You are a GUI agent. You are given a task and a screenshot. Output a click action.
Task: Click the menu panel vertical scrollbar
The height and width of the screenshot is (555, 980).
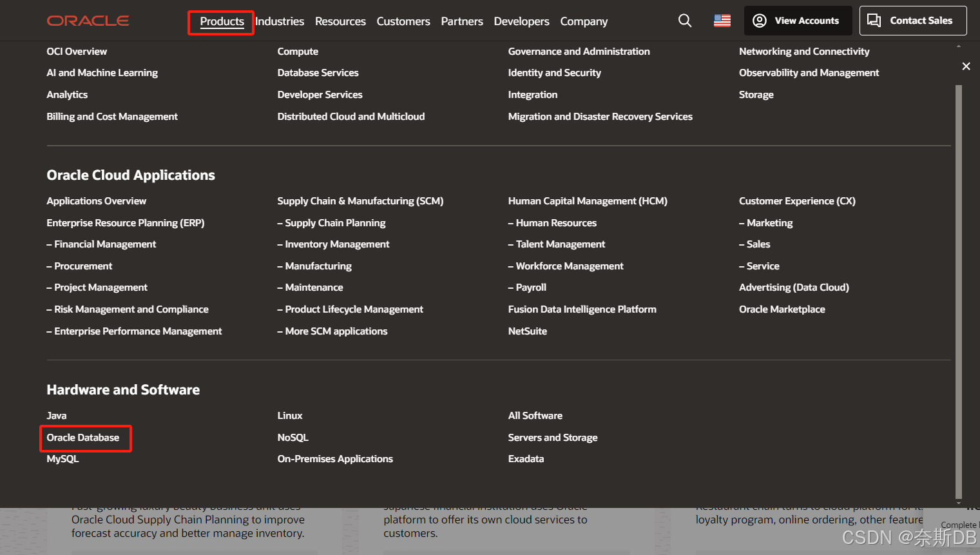click(959, 291)
